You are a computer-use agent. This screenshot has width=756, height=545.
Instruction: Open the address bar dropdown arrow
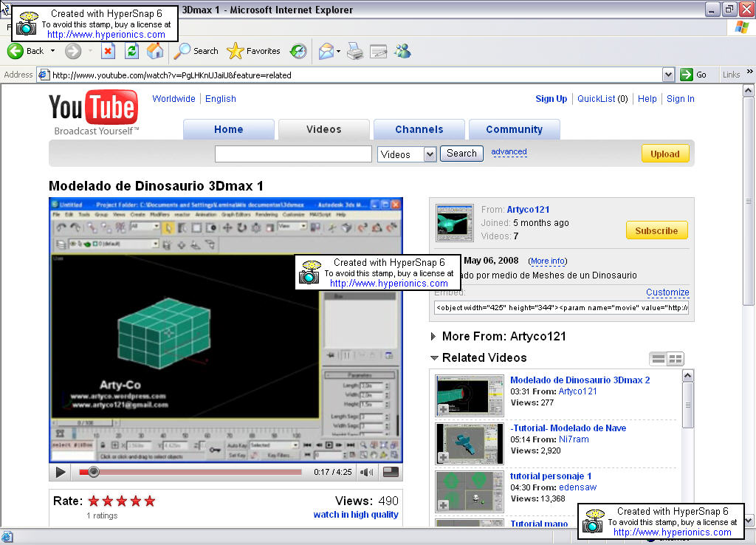click(668, 75)
